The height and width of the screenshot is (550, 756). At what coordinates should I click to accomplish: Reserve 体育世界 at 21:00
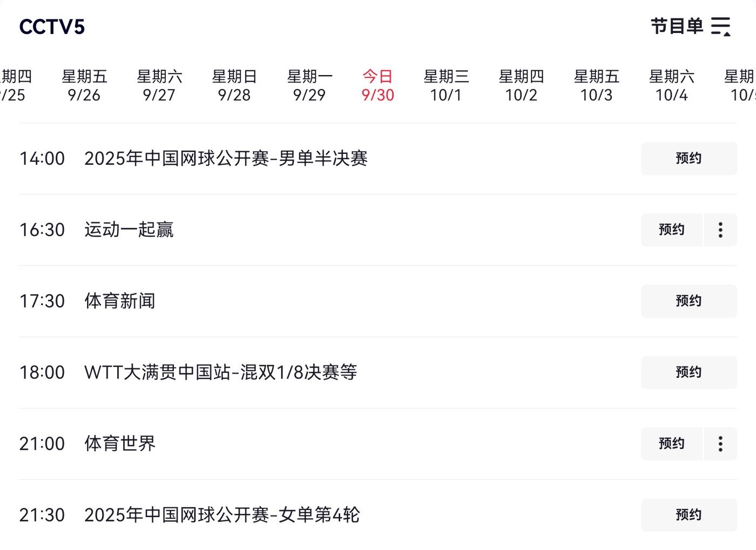671,444
